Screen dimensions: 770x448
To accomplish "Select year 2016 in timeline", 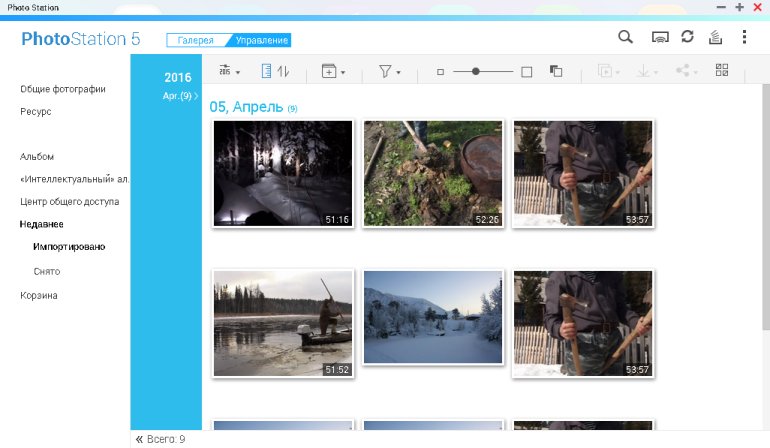I will point(178,78).
